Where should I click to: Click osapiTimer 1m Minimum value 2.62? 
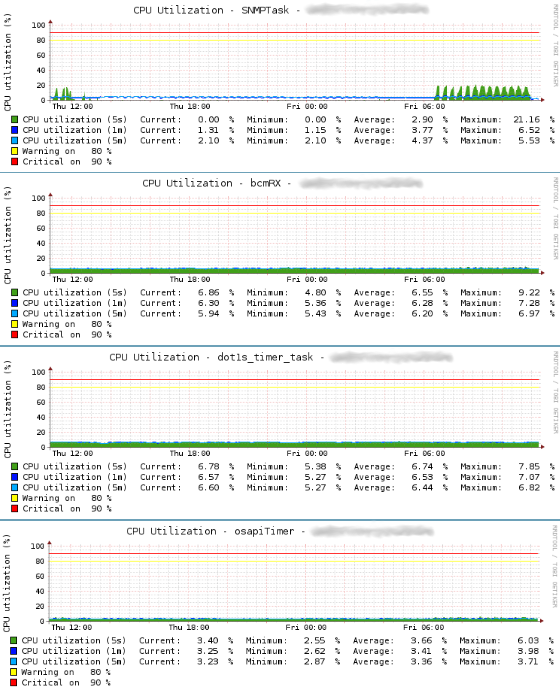coord(315,651)
